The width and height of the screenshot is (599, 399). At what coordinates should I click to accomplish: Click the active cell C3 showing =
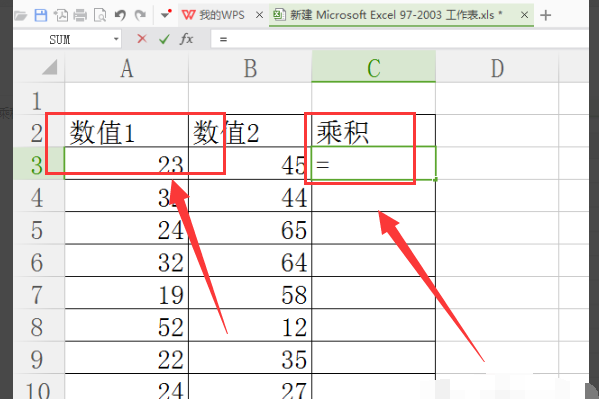tap(374, 164)
